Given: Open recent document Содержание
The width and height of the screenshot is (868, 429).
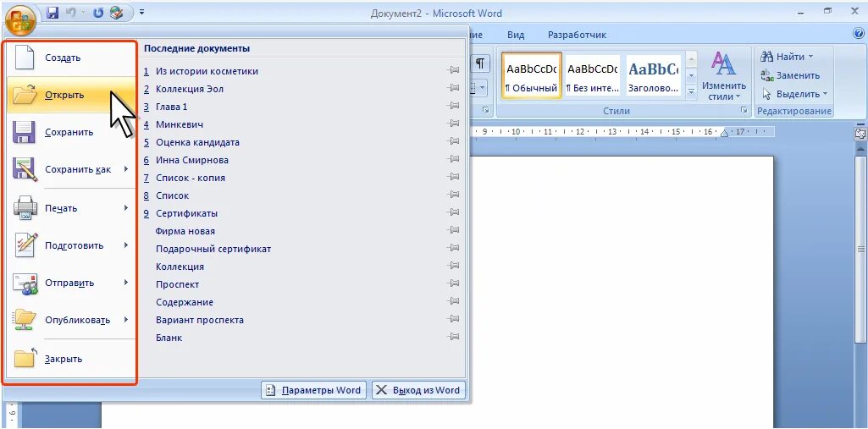Looking at the screenshot, I should [x=185, y=302].
